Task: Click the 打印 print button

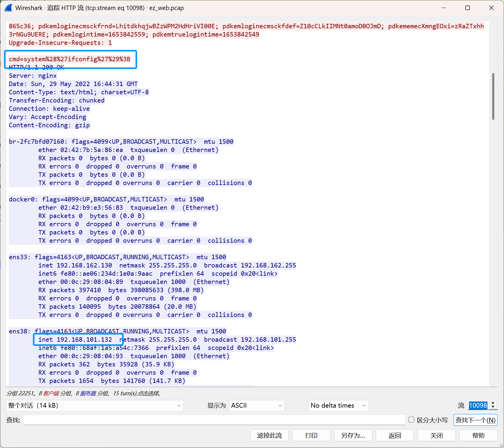Action: tap(311, 435)
